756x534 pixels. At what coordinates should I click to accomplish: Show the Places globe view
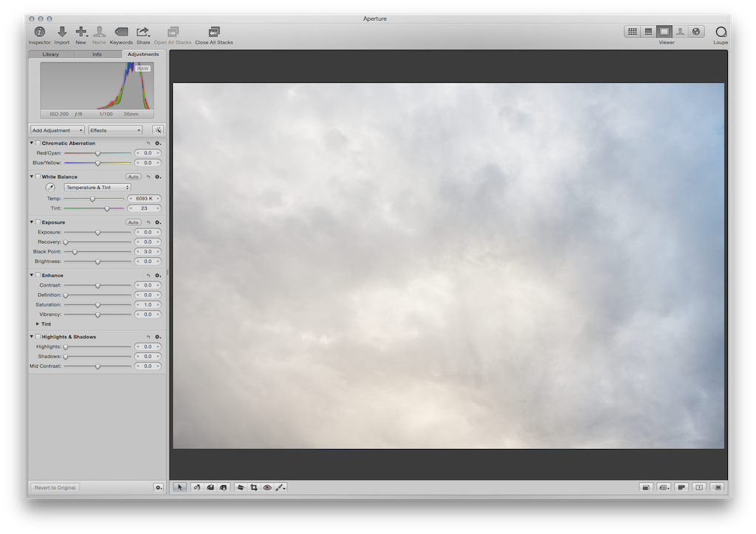coord(696,31)
